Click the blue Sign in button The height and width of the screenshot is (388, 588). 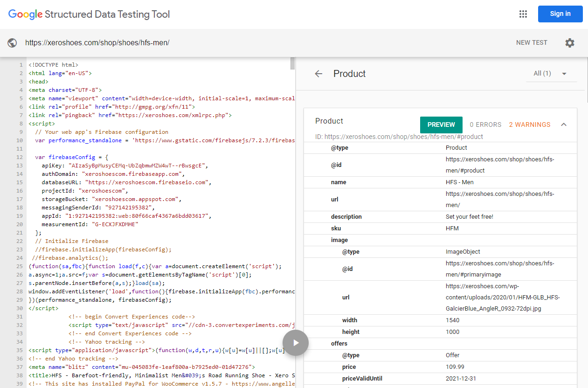(560, 14)
